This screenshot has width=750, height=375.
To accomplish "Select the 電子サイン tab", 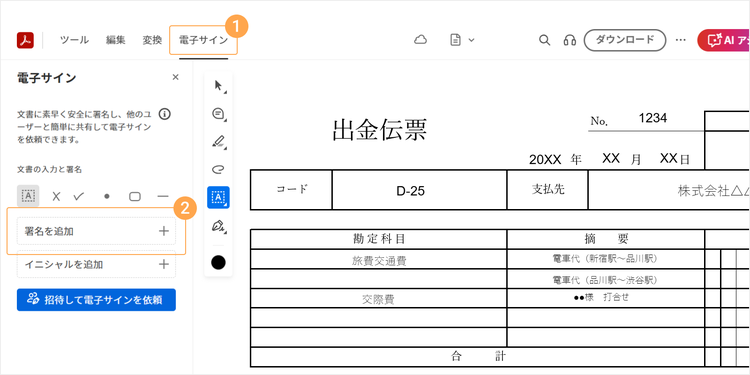I will [203, 40].
